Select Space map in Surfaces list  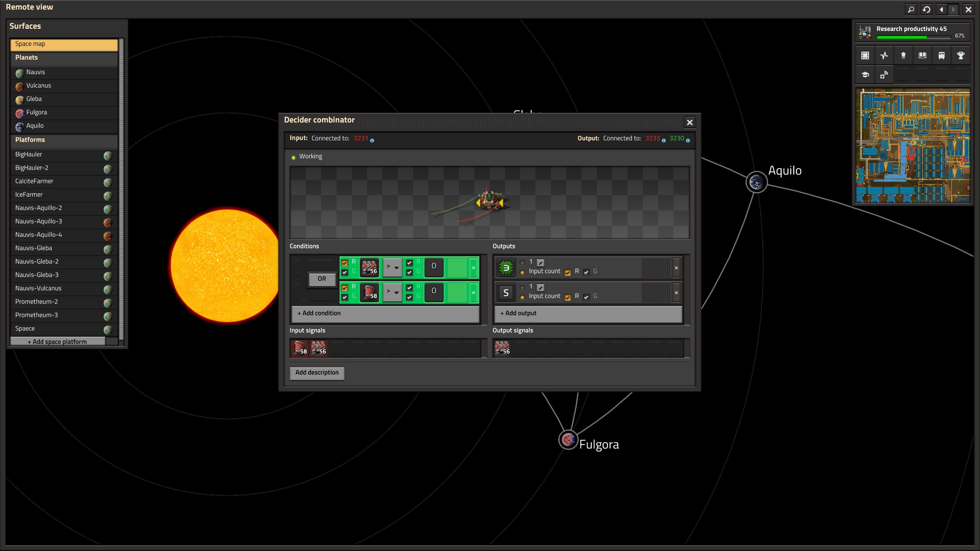pyautogui.click(x=64, y=44)
